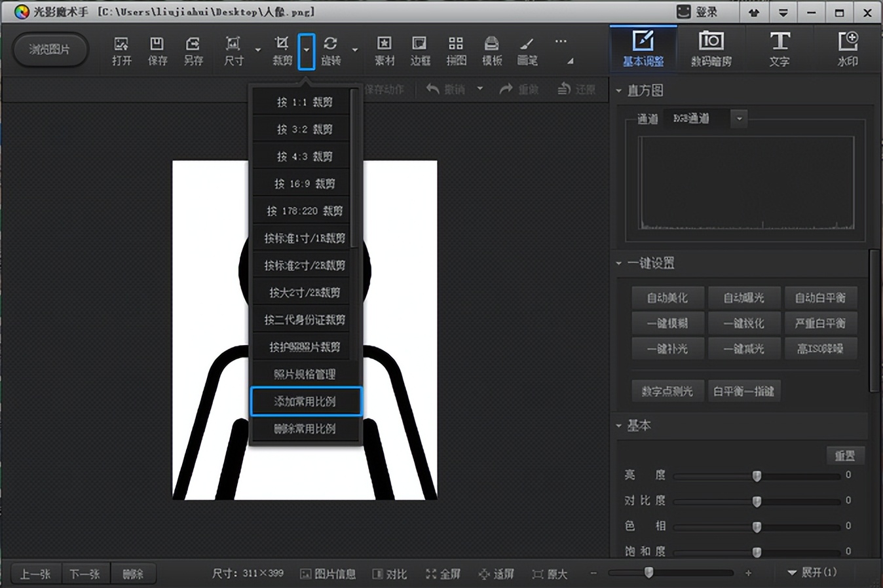Select the 旋转 rotate tool
Screen dimensions: 883x588
331,50
